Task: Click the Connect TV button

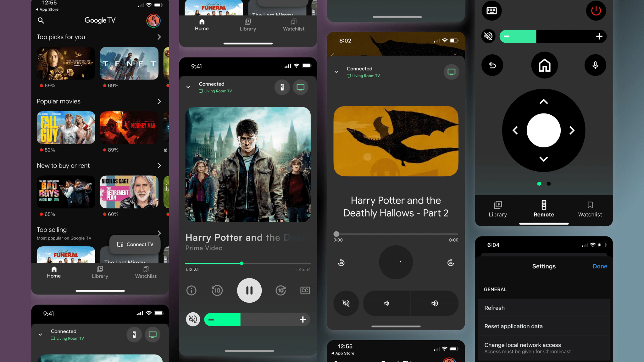Action: click(135, 244)
